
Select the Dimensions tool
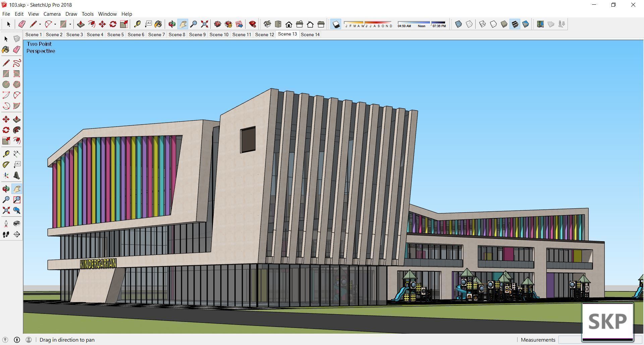pyautogui.click(x=16, y=154)
